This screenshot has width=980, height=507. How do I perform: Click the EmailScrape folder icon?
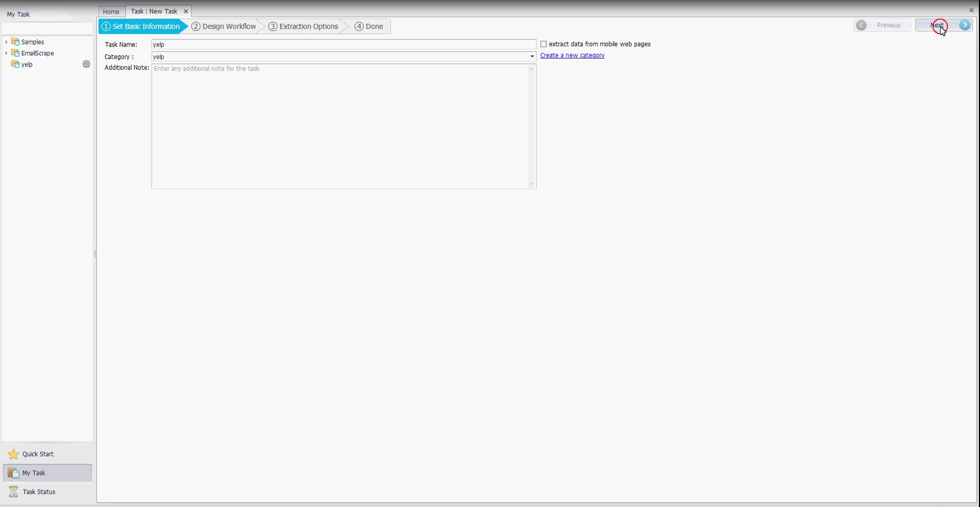coord(15,53)
